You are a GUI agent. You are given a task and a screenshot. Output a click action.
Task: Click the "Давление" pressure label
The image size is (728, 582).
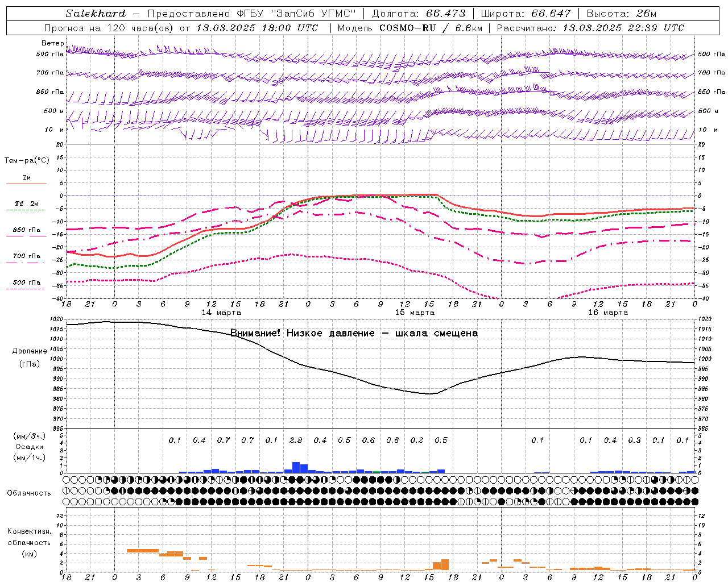pos(30,351)
